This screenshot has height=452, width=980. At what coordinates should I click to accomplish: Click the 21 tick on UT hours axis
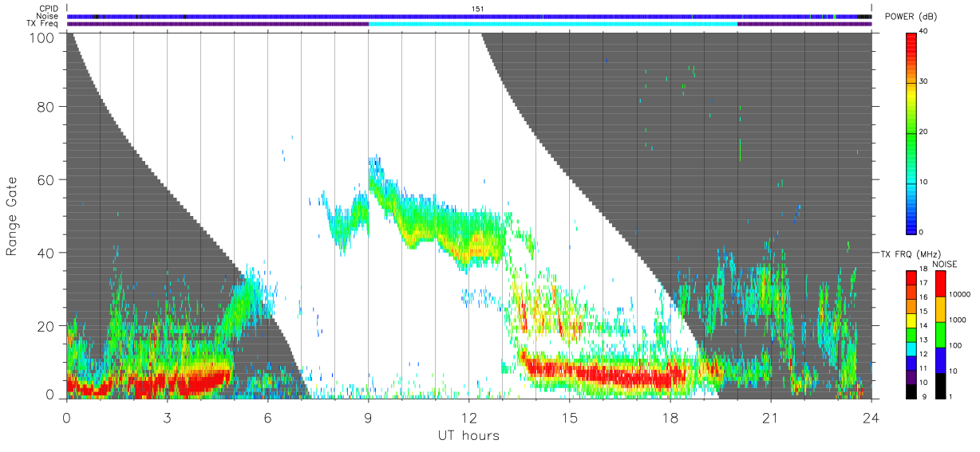(770, 417)
